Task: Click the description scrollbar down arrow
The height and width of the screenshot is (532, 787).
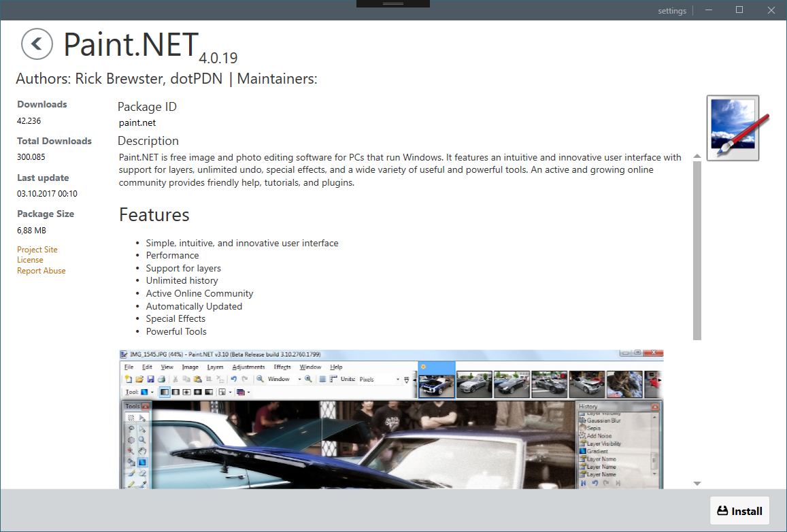Action: (x=697, y=483)
